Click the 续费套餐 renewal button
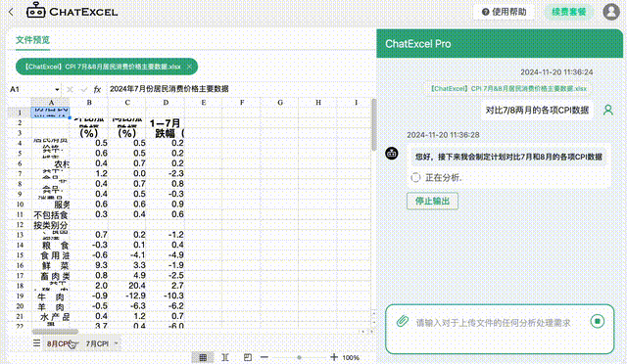This screenshot has height=364, width=627. coord(568,12)
